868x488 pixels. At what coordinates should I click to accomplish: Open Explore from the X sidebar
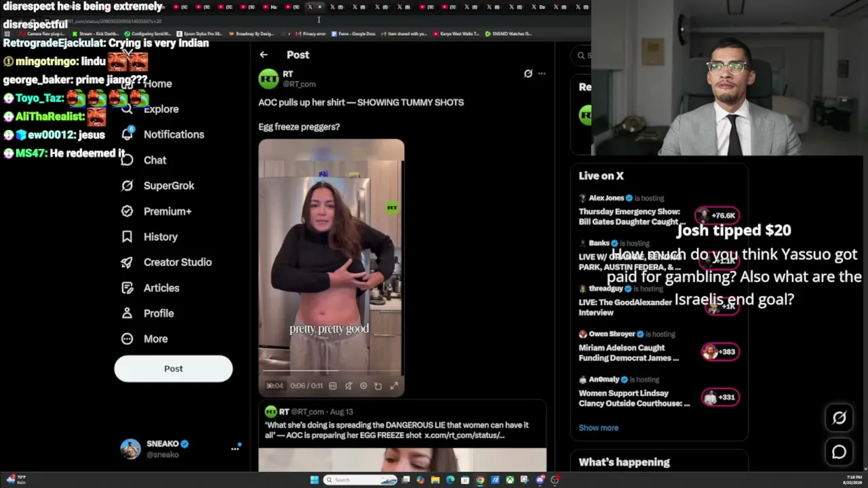161,109
